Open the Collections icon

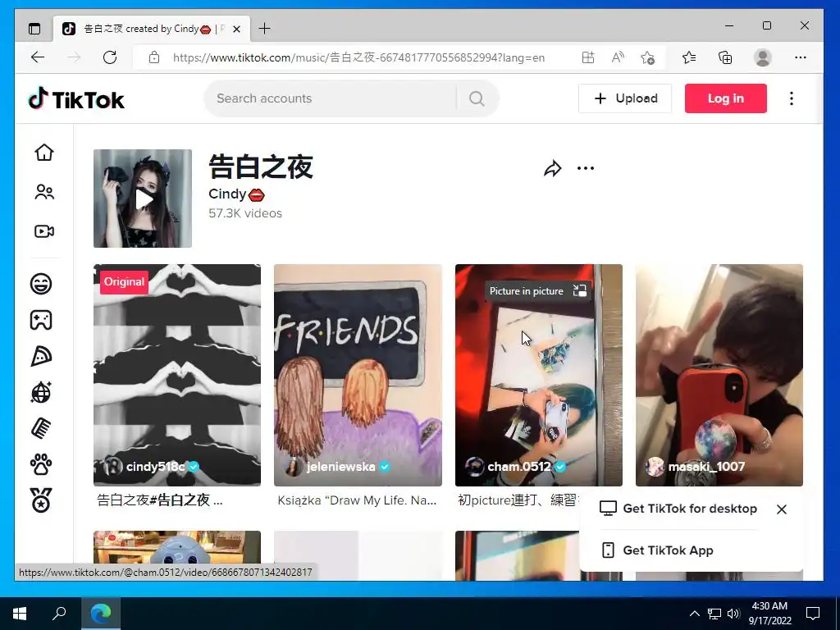click(725, 57)
